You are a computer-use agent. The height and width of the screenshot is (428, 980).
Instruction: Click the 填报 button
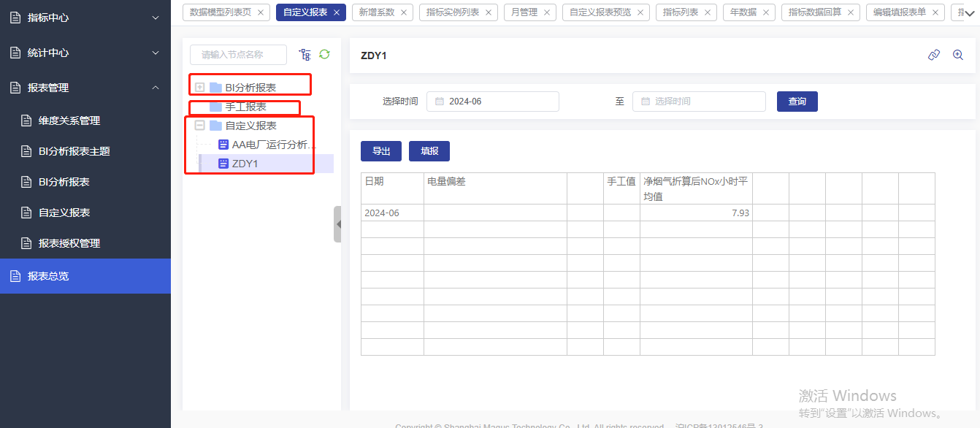[429, 151]
